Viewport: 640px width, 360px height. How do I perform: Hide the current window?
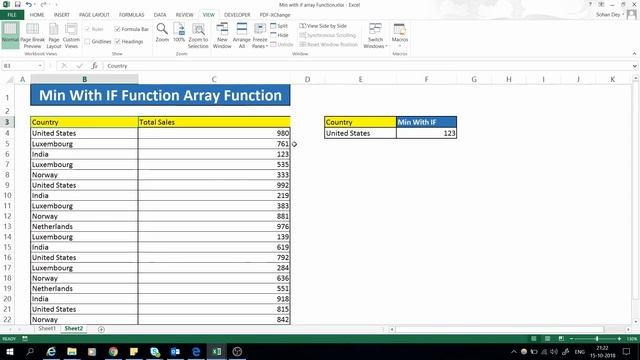click(279, 35)
